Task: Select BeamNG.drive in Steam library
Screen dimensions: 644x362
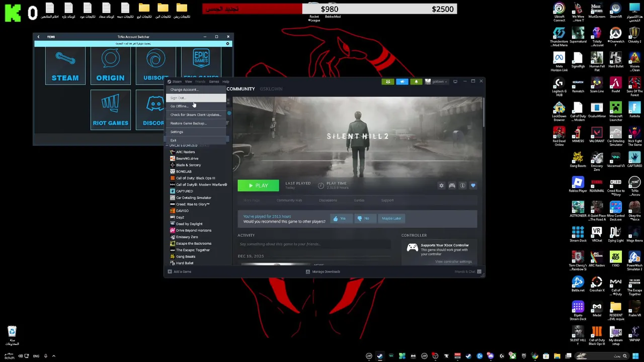Action: (187, 158)
